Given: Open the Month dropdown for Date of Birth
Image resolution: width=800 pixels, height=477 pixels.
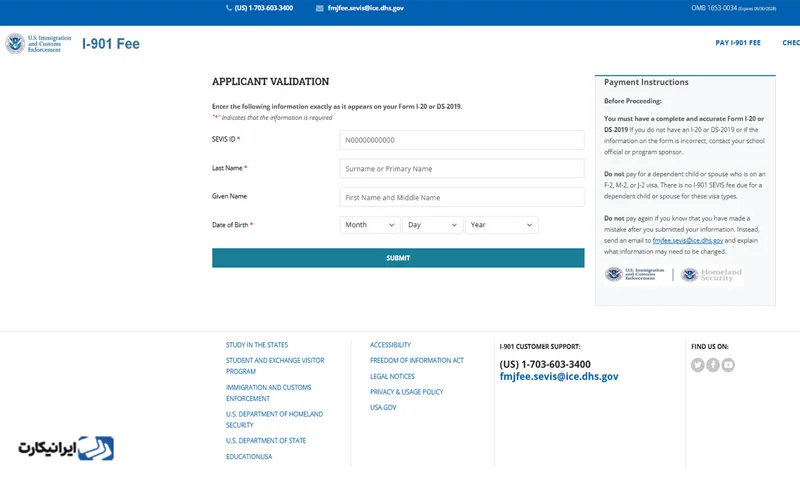Looking at the screenshot, I should click(x=370, y=225).
